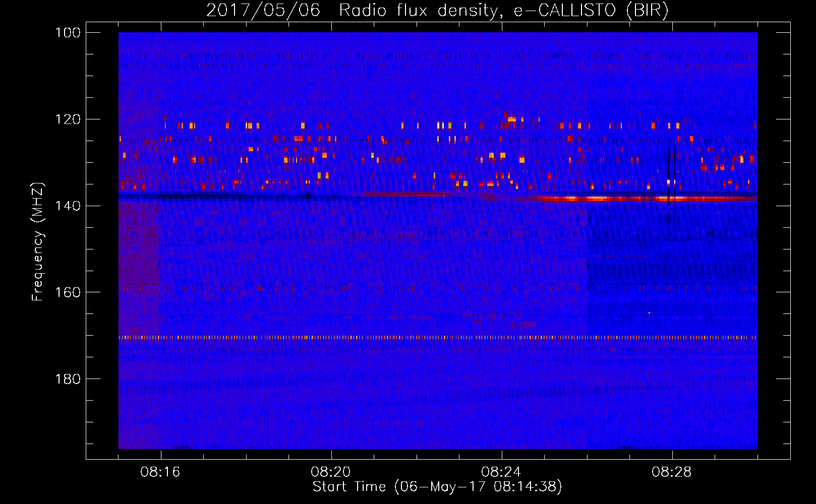Screen dimensions: 816x504
Task: Click the frequency tick label '140'
Action: click(68, 206)
